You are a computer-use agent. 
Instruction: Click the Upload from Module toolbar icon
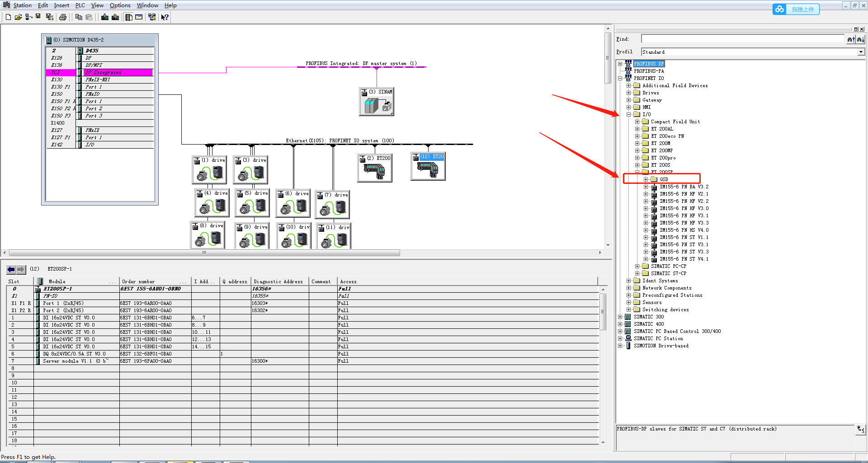115,17
